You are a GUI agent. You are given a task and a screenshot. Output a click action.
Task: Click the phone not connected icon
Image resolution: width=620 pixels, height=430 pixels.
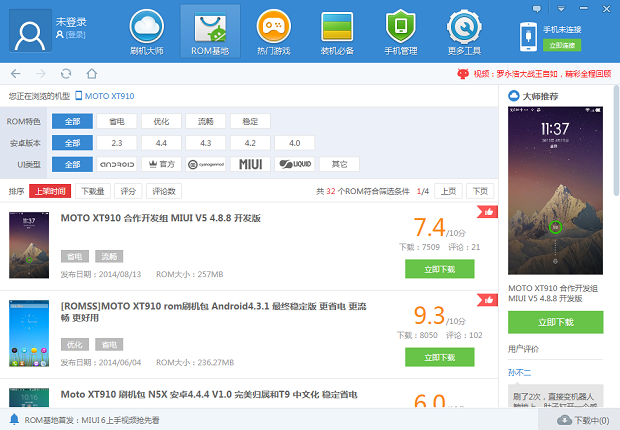coord(528,37)
